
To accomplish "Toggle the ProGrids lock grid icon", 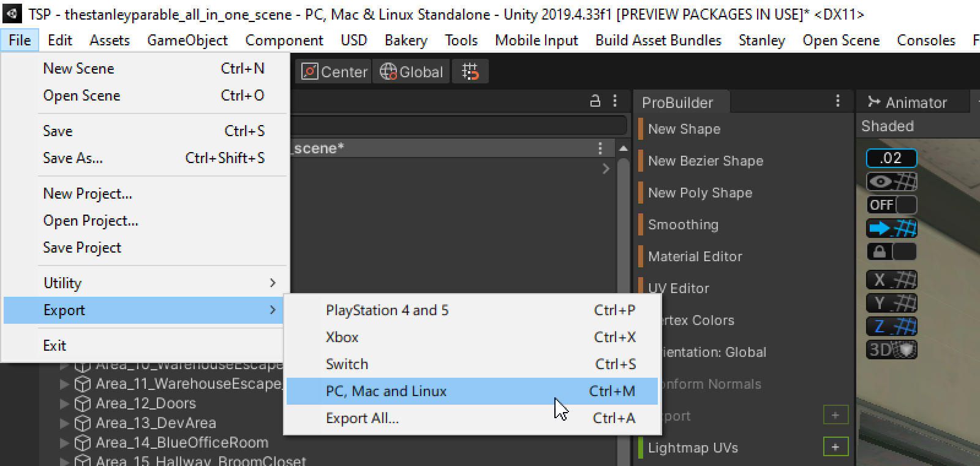I will pos(891,251).
